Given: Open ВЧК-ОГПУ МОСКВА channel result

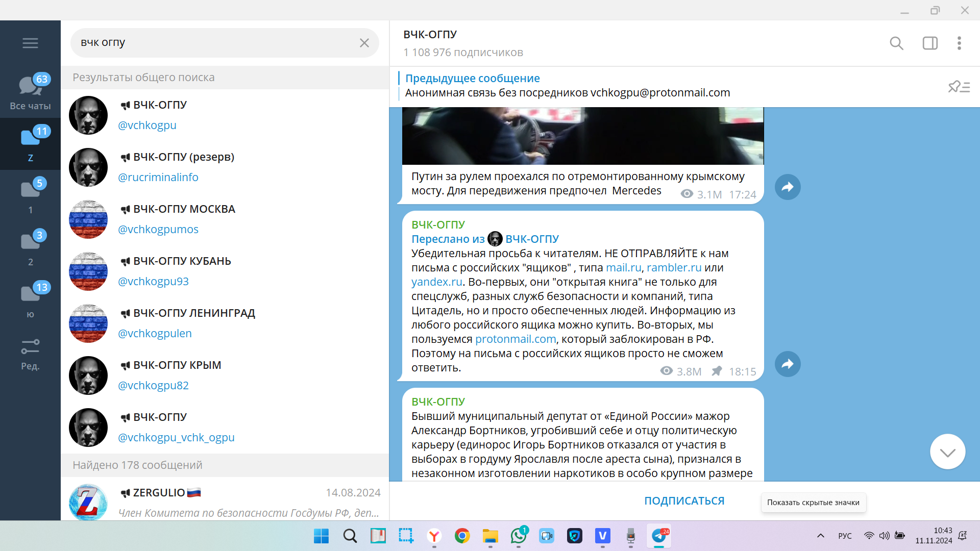Looking at the screenshot, I should point(225,219).
